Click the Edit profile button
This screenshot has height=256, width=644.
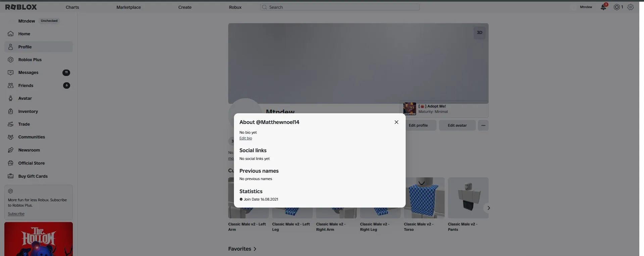point(418,125)
